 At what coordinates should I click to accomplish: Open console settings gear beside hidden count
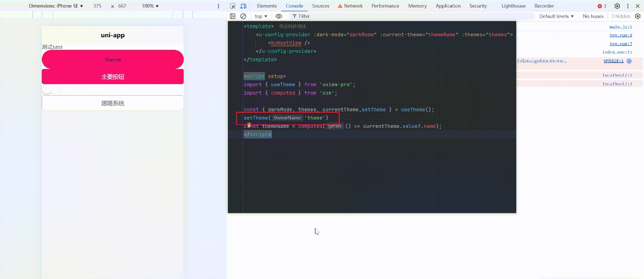pos(637,16)
